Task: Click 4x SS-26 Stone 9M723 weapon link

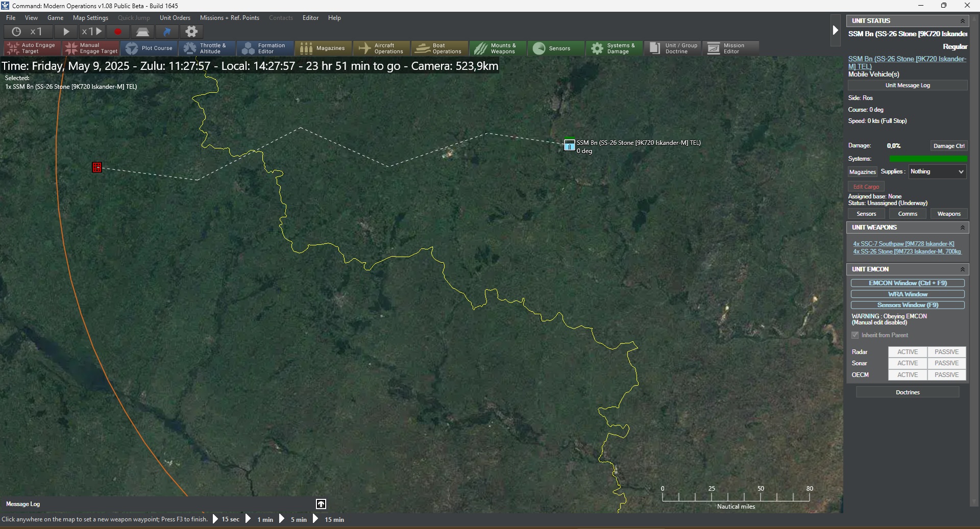Action: pyautogui.click(x=907, y=251)
